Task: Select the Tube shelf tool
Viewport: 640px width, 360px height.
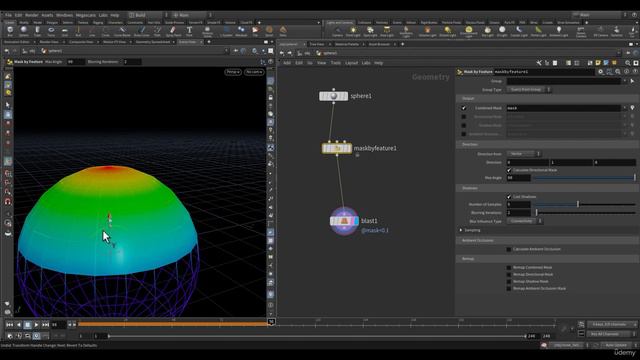Action: click(x=37, y=31)
